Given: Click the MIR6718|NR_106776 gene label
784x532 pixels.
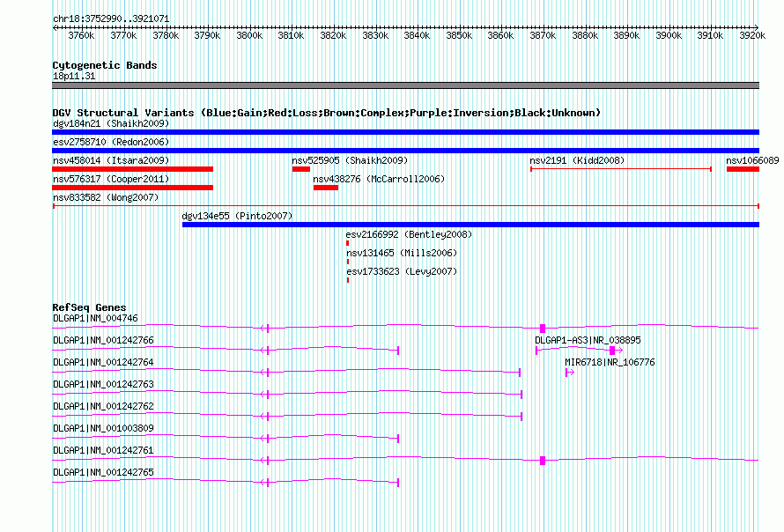Looking at the screenshot, I should 610,362.
